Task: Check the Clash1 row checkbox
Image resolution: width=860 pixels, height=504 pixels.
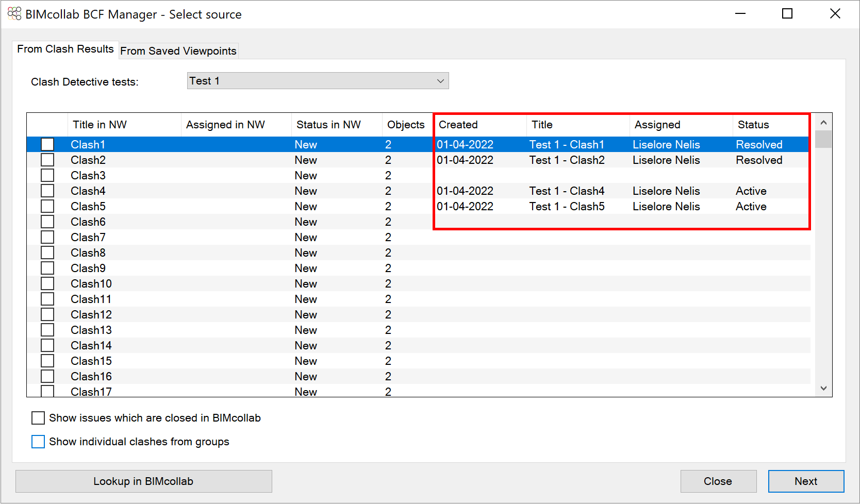Action: tap(47, 144)
